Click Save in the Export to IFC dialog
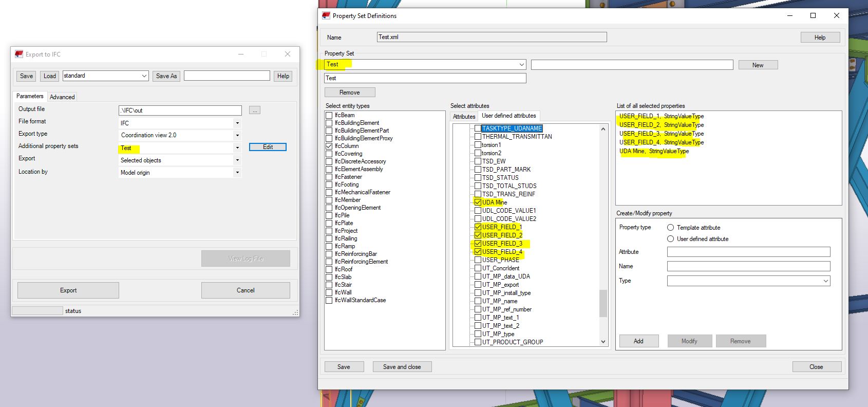 tap(27, 76)
